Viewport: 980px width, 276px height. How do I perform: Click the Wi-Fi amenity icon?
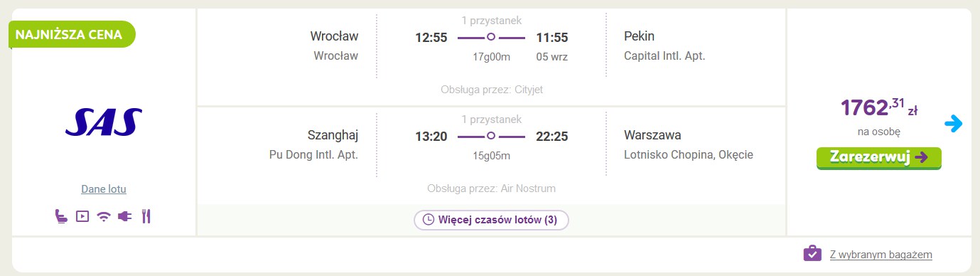tap(104, 216)
